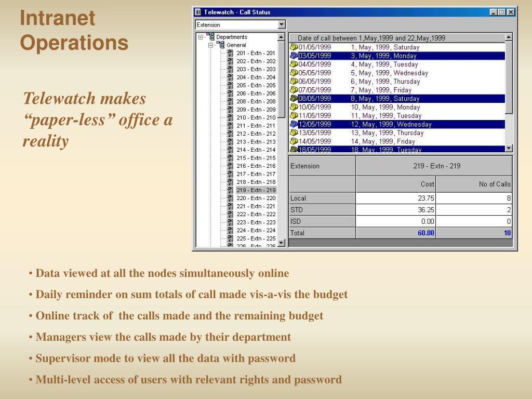Click the No of Calls column header
Image resolution: width=532 pixels, height=399 pixels.
[x=474, y=184]
